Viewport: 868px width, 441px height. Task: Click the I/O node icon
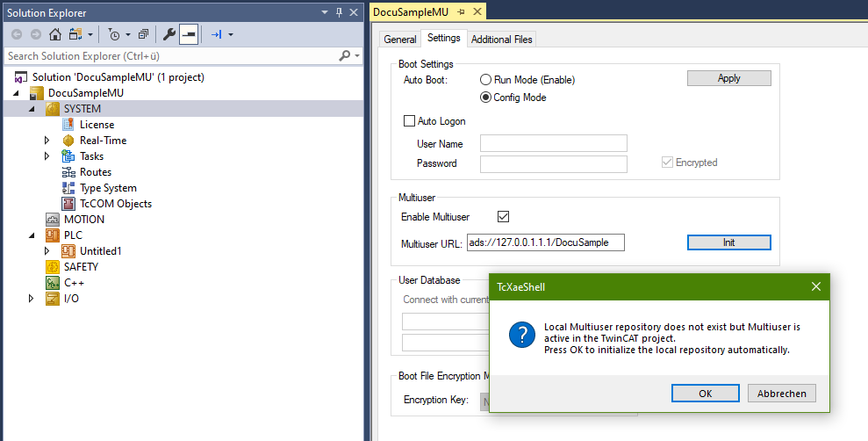point(53,299)
